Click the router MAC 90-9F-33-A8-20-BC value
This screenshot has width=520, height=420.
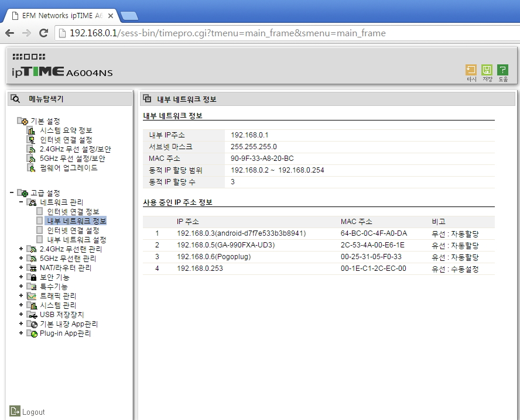(x=262, y=159)
